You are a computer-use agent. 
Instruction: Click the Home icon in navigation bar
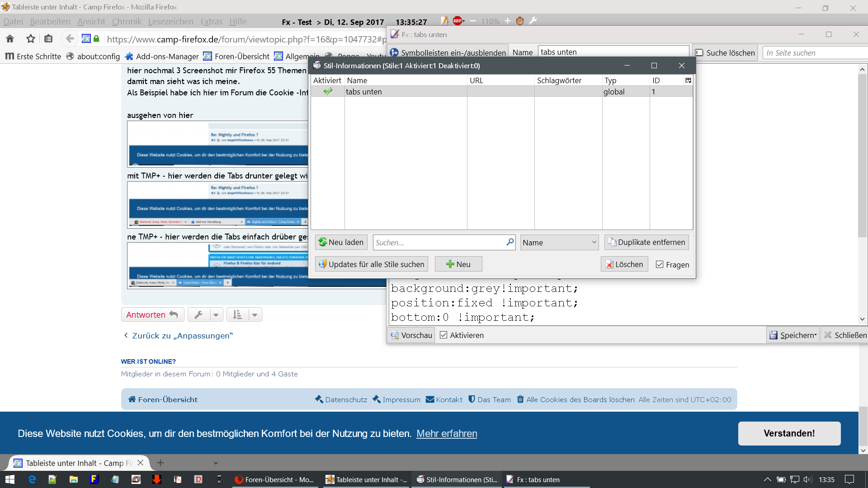coord(10,39)
